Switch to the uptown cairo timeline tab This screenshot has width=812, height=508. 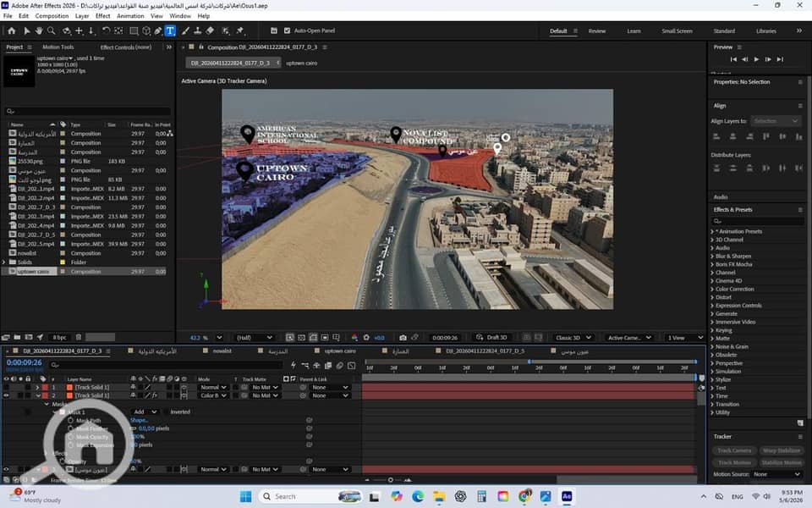(x=340, y=351)
